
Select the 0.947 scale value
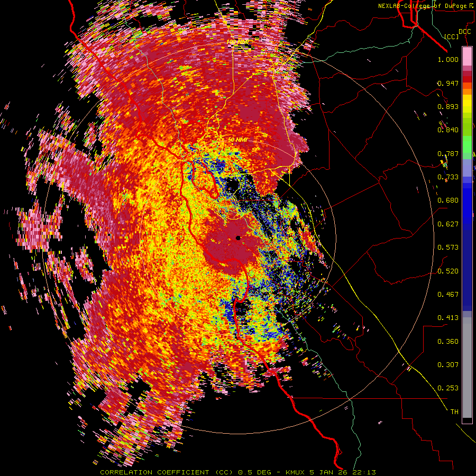click(x=448, y=83)
